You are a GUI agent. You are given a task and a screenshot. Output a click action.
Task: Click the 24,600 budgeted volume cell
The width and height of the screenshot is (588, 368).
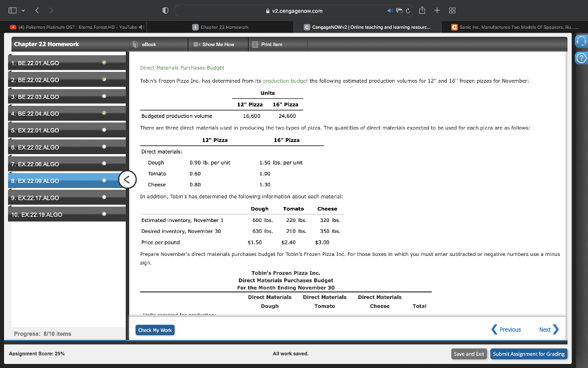pyautogui.click(x=287, y=116)
